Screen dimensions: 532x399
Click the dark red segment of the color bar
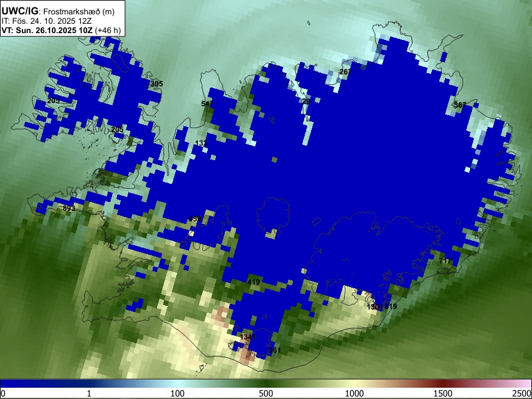(x=443, y=383)
